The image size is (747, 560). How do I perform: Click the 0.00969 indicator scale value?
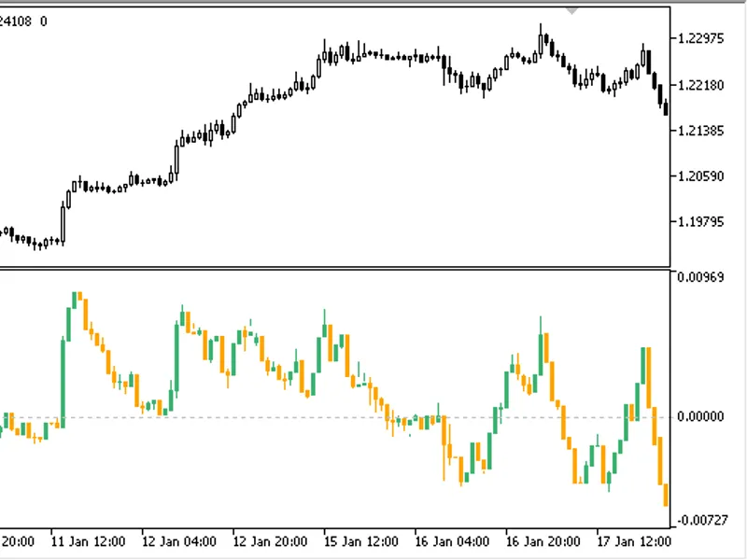pos(700,277)
